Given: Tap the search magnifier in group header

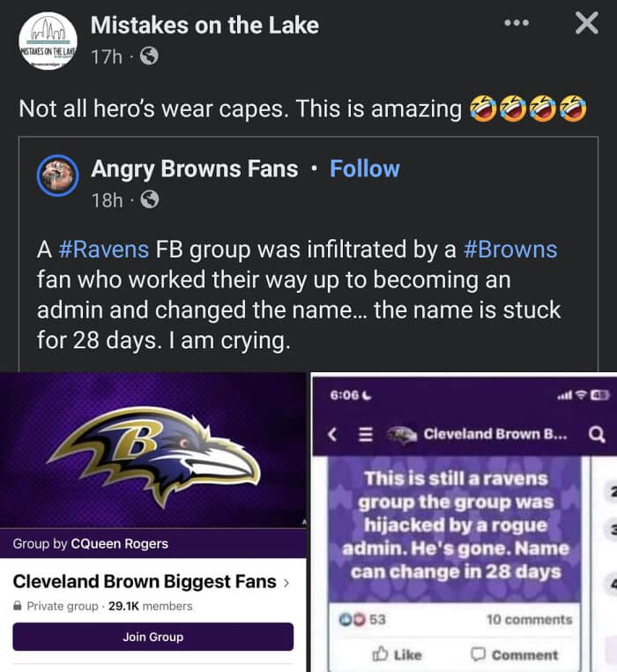Looking at the screenshot, I should [x=596, y=434].
